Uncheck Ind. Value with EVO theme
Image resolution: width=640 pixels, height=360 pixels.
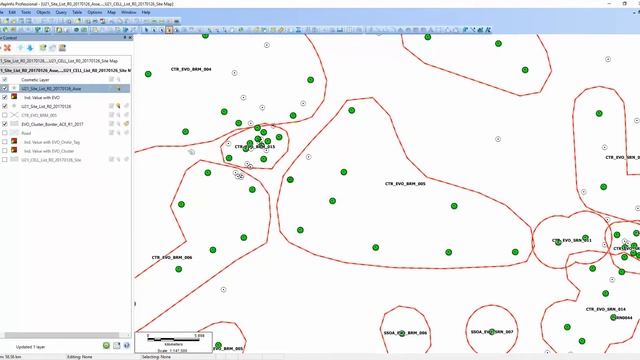(5, 97)
